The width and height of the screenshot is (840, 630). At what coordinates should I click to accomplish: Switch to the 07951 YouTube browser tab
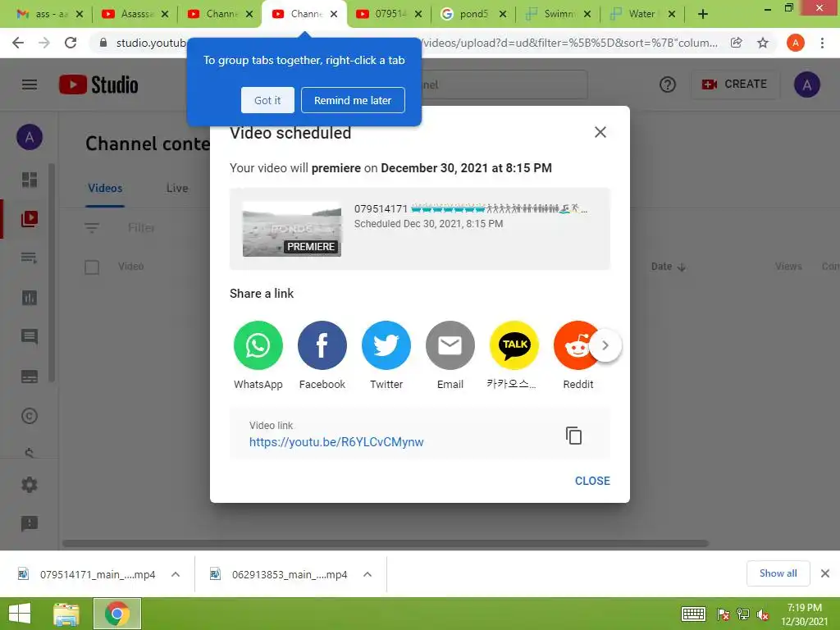click(389, 14)
